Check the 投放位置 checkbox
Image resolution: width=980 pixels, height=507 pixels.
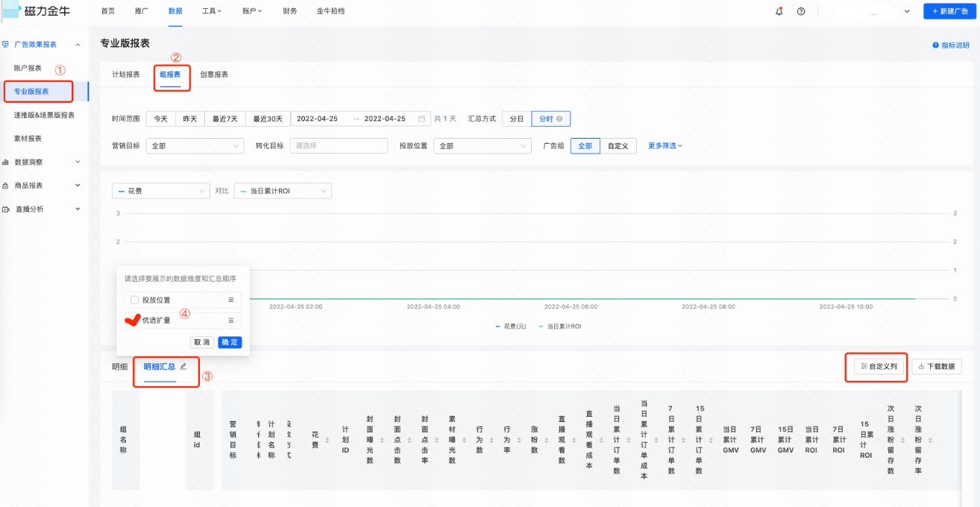point(134,300)
